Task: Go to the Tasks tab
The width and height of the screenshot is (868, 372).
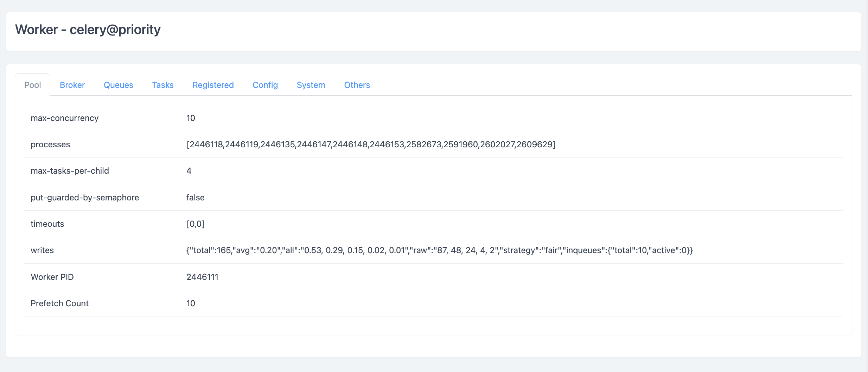Action: (x=163, y=85)
